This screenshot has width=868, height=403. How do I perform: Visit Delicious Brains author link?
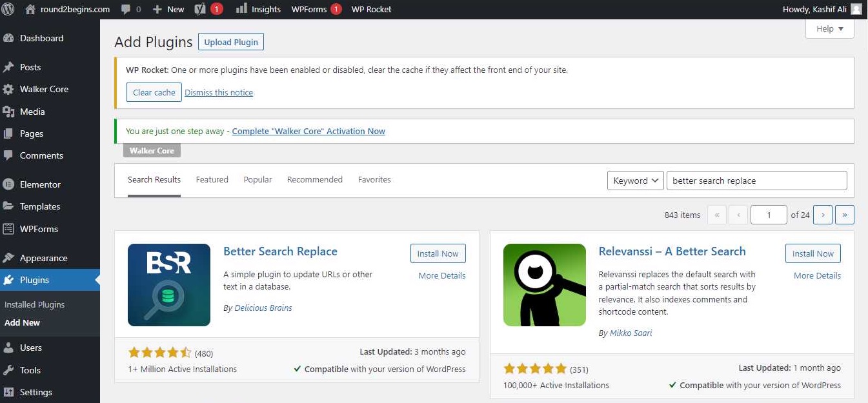263,308
